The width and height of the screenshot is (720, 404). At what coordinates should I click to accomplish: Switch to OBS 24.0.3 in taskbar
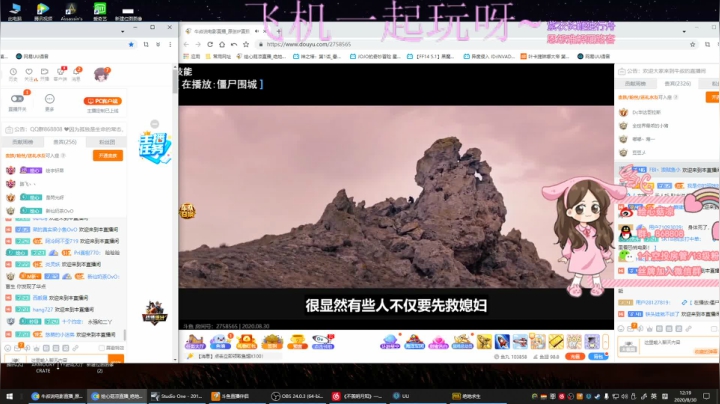tap(297, 396)
